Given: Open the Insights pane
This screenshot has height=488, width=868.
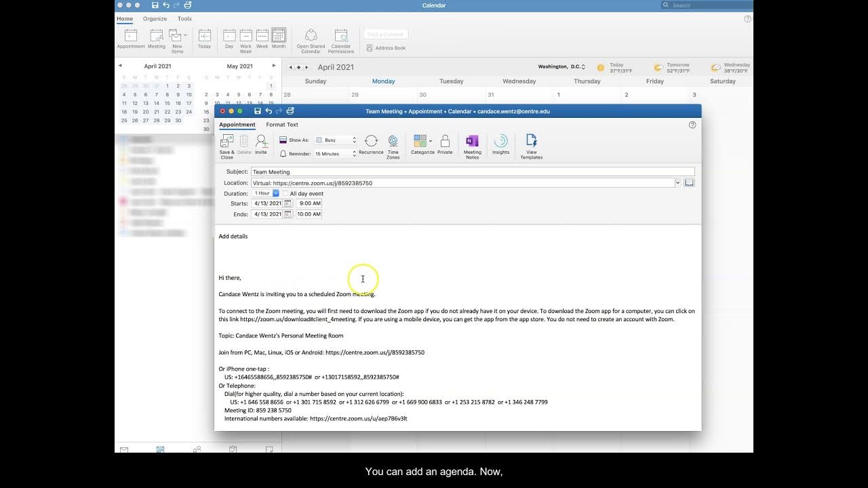Looking at the screenshot, I should (501, 145).
